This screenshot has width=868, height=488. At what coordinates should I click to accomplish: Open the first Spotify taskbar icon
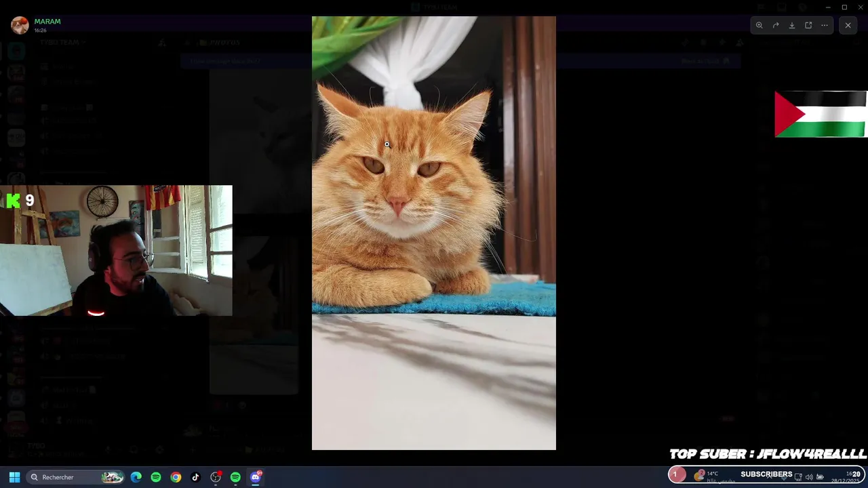(156, 477)
